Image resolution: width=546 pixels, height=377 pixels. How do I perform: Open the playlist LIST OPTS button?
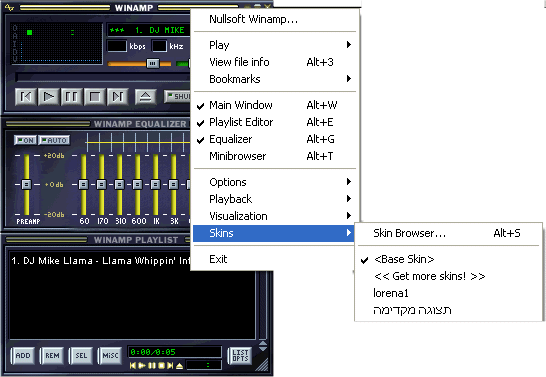pyautogui.click(x=240, y=355)
